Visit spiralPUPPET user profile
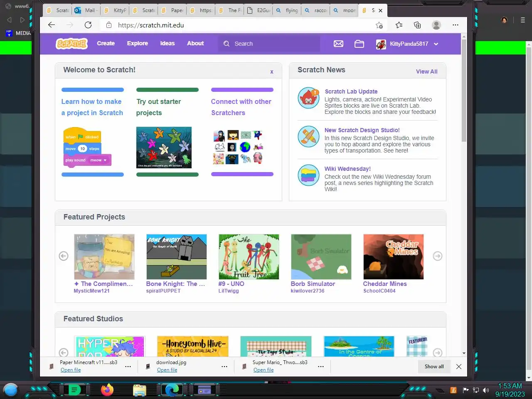Screen dimensions: 532x399 coord(163,291)
